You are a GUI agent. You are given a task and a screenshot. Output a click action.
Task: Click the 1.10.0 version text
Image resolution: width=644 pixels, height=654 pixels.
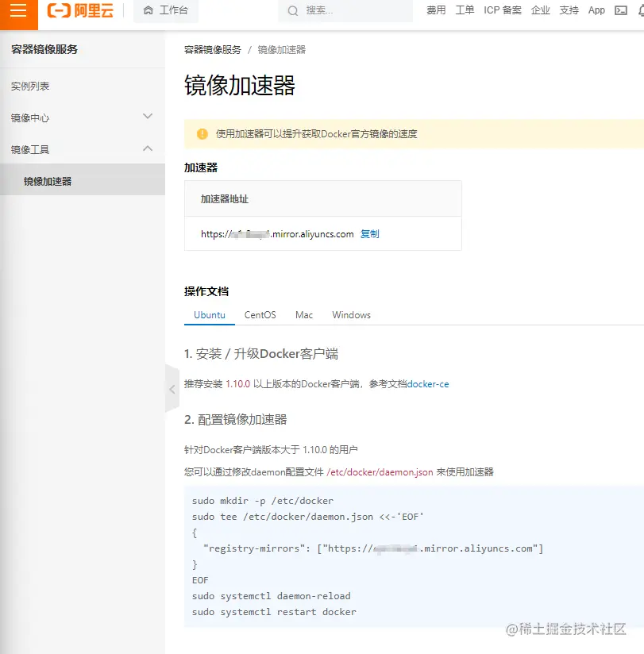pos(238,384)
